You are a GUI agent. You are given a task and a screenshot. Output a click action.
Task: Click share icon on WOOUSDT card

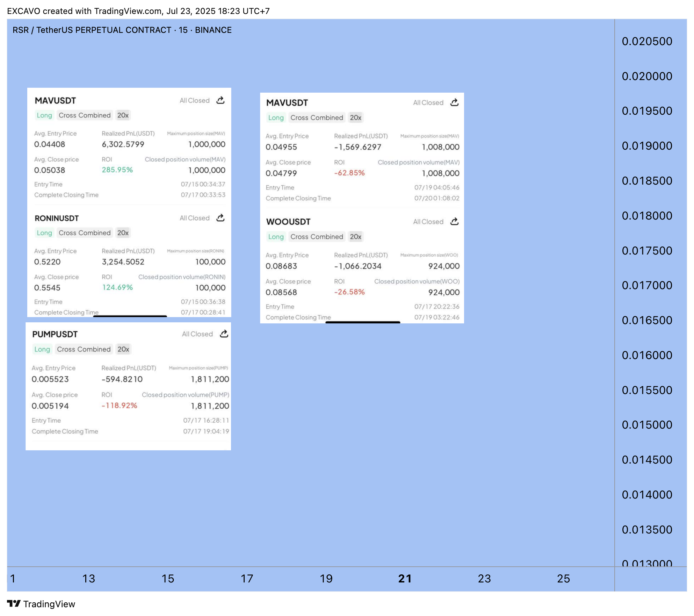tap(454, 222)
